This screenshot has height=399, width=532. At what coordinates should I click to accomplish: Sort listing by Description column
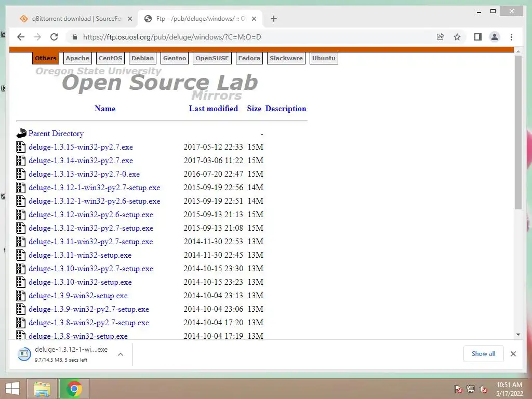[x=286, y=109]
